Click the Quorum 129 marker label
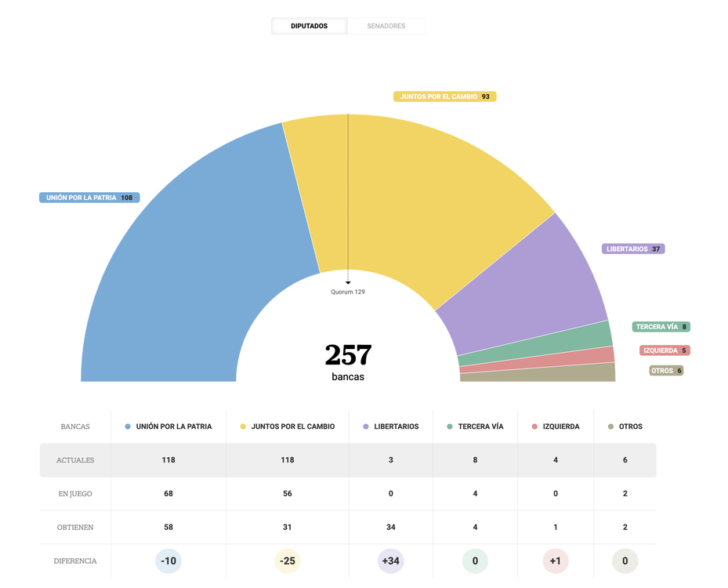This screenshot has width=728, height=588. pyautogui.click(x=348, y=292)
